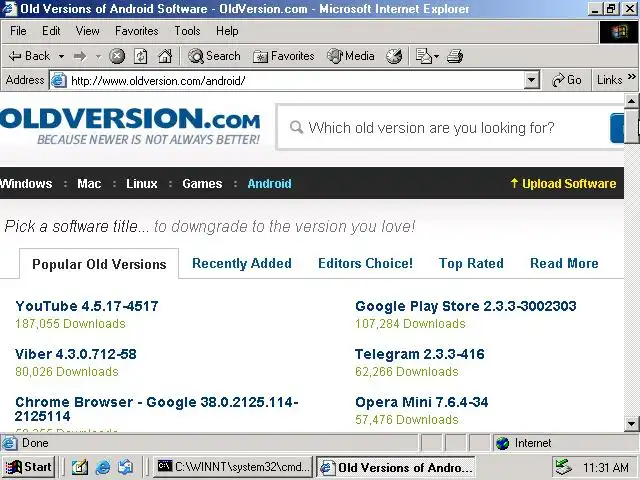Select the Popular Old Versions tab

[x=99, y=264]
